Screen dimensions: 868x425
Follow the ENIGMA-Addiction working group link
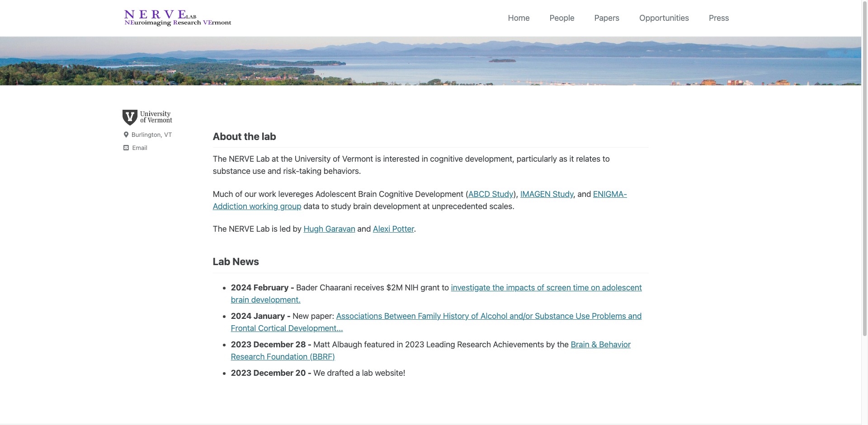(x=257, y=206)
